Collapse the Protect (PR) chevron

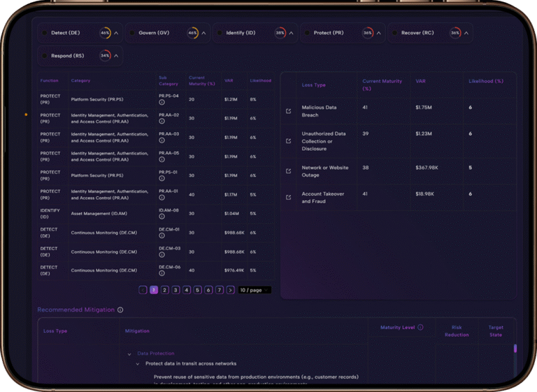pyautogui.click(x=379, y=33)
